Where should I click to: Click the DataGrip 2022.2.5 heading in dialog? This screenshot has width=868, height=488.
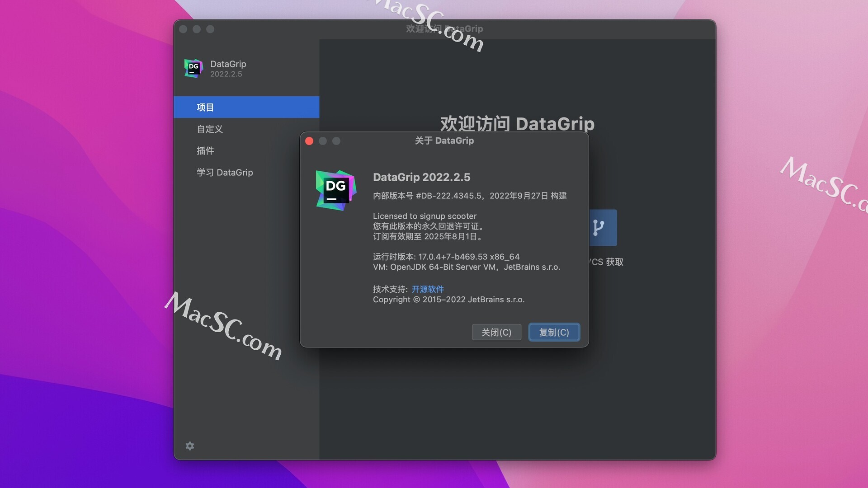tap(422, 177)
